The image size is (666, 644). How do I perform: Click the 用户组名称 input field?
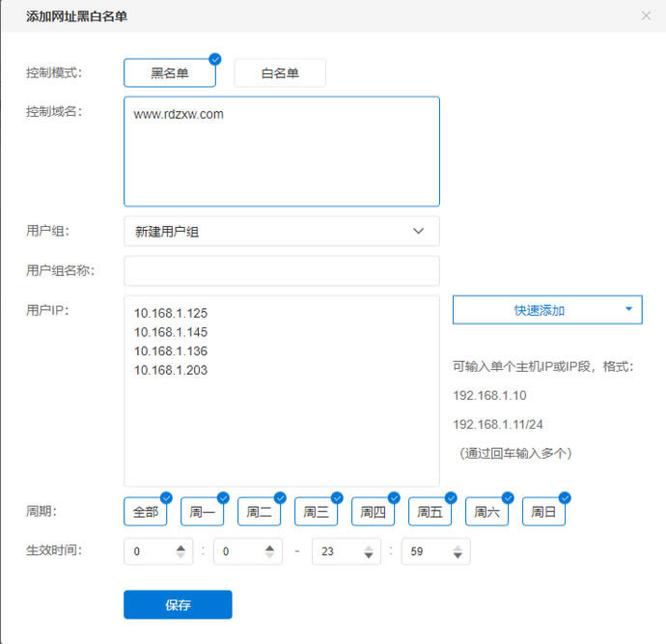pyautogui.click(x=281, y=270)
